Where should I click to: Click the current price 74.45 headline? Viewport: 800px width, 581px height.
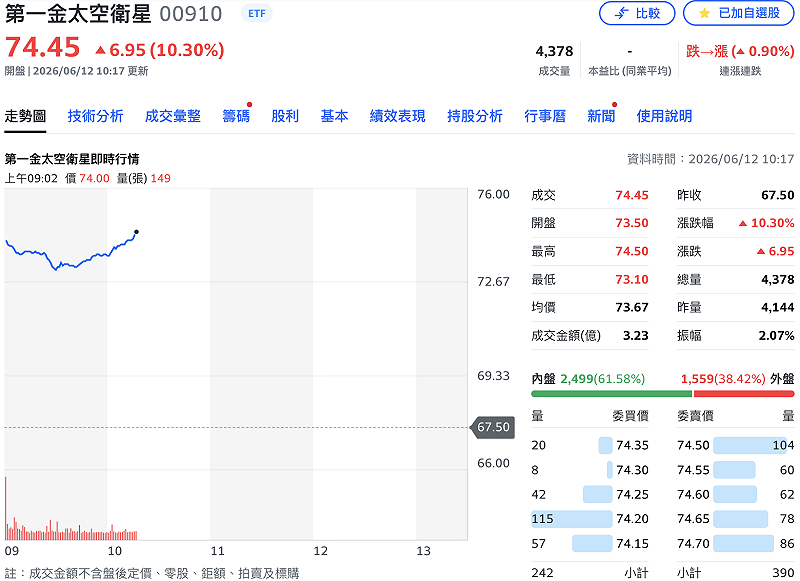click(x=42, y=47)
